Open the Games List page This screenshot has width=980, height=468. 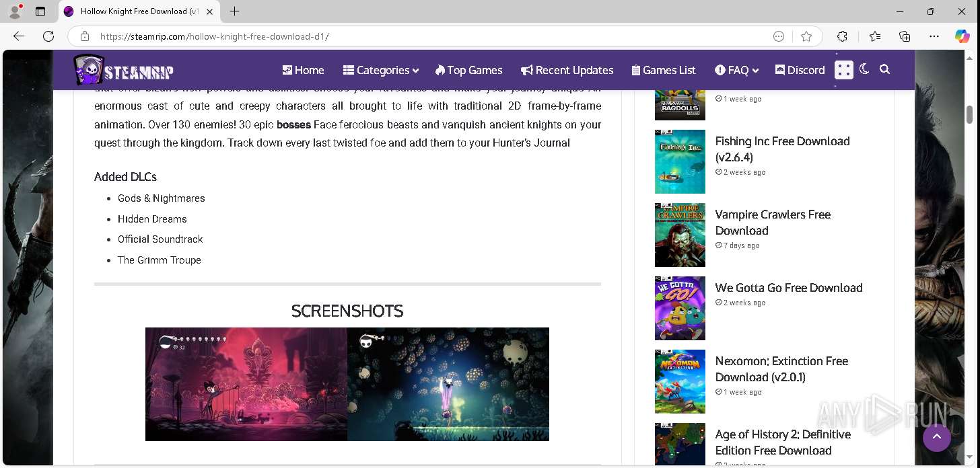(664, 70)
